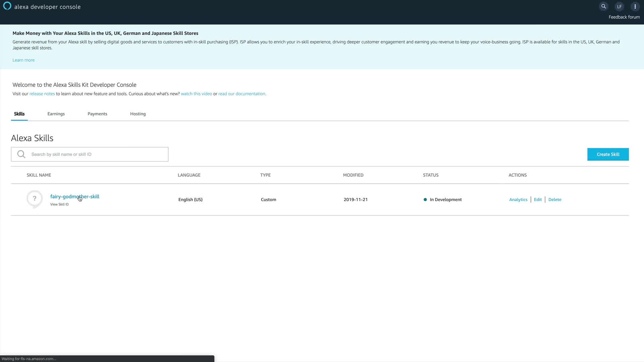Image resolution: width=644 pixels, height=362 pixels.
Task: Focus the search by skill name field
Action: click(97, 154)
